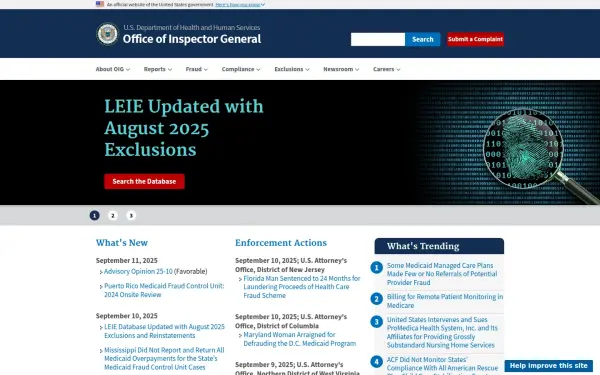The image size is (600, 375).
Task: Open Maryland Woman Arraigned for Defrauding link
Action: [300, 339]
